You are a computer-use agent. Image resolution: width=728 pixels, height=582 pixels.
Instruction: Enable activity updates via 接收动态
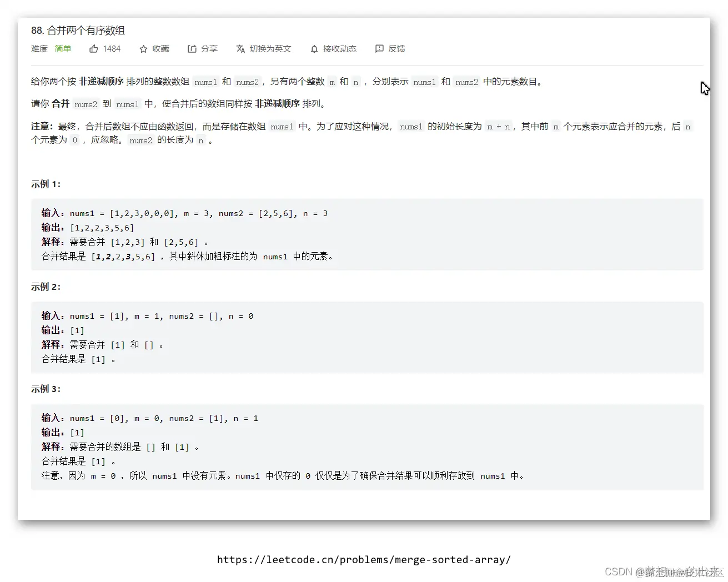tap(340, 49)
